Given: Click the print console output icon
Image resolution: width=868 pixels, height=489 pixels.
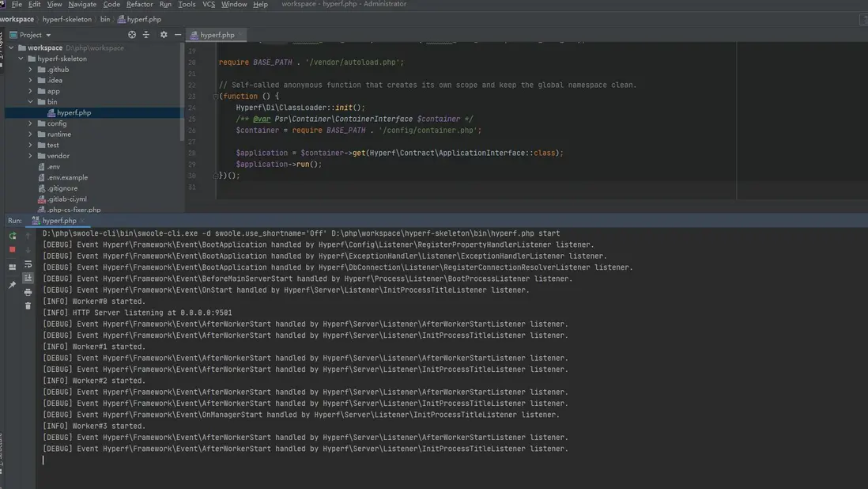Looking at the screenshot, I should click(x=28, y=292).
